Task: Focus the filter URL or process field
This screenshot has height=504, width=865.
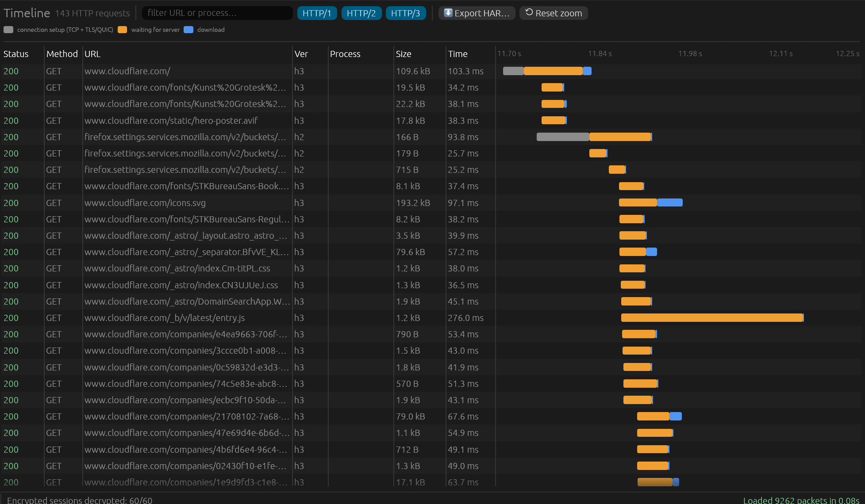Action: click(x=217, y=13)
